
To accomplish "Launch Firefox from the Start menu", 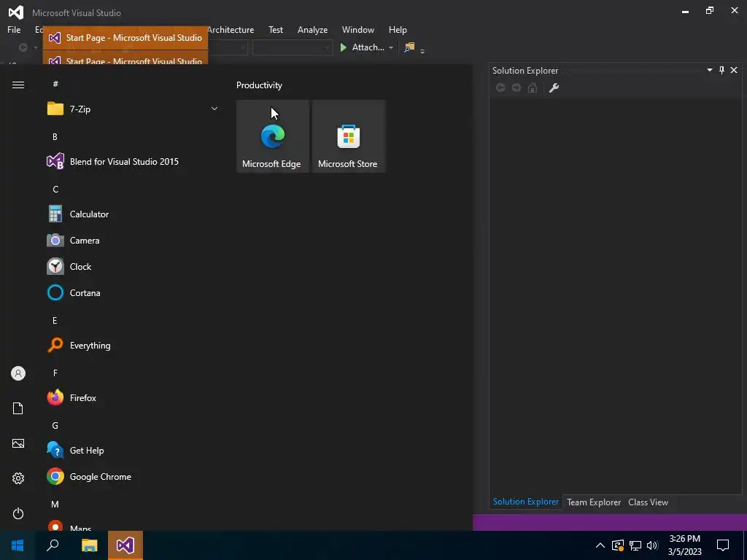I will pos(133,397).
